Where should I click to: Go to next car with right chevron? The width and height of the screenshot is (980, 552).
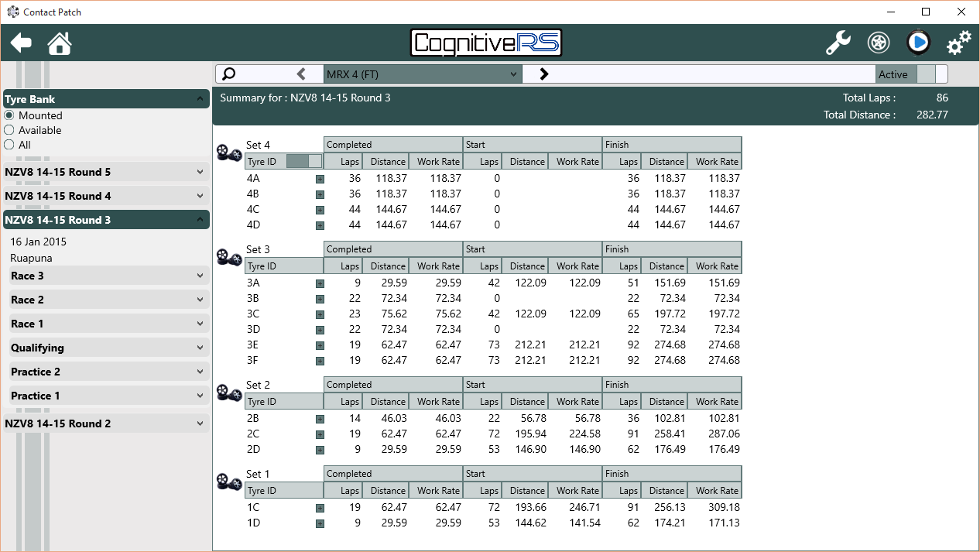(543, 74)
